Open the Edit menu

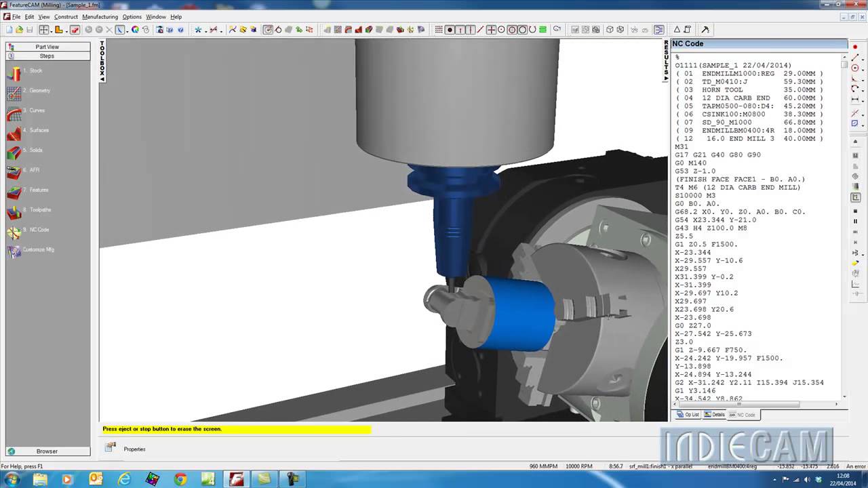[x=29, y=17]
